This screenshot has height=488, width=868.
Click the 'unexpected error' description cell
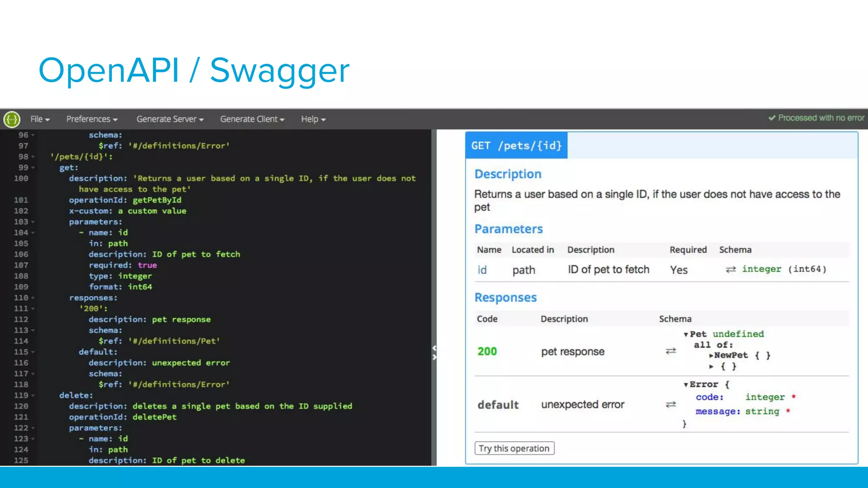pyautogui.click(x=583, y=405)
